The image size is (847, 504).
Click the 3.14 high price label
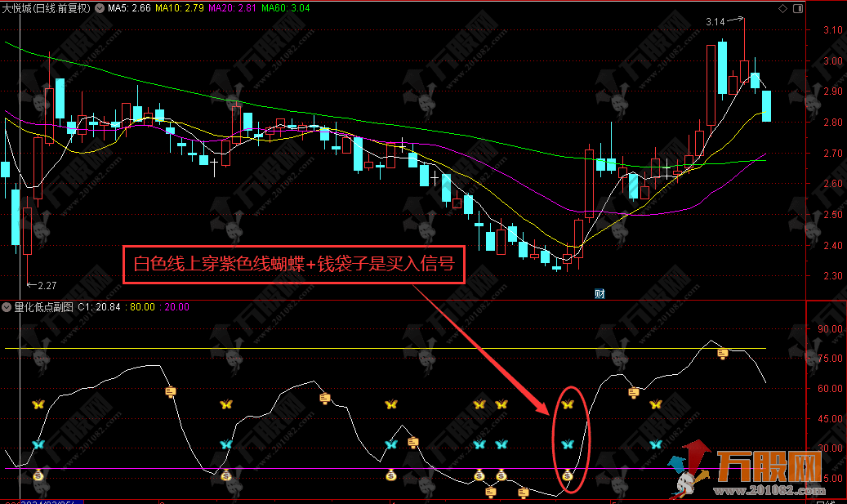[715, 22]
